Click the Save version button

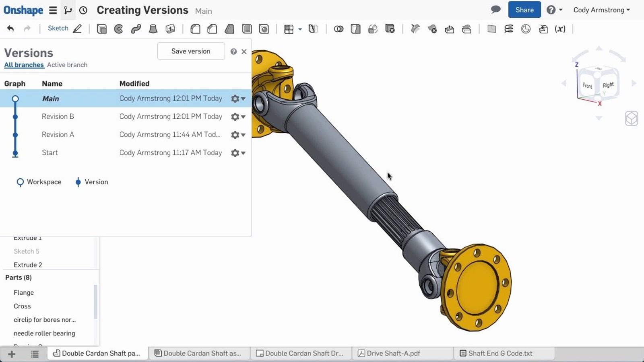click(191, 51)
